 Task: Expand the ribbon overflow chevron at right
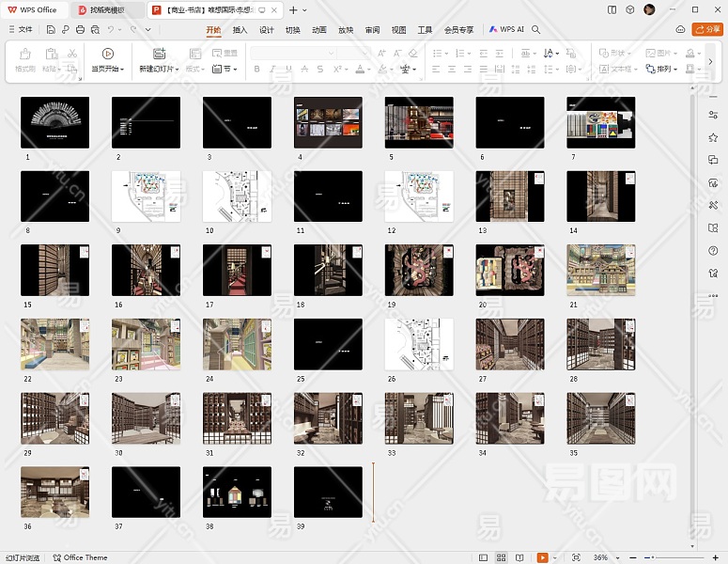click(x=709, y=61)
